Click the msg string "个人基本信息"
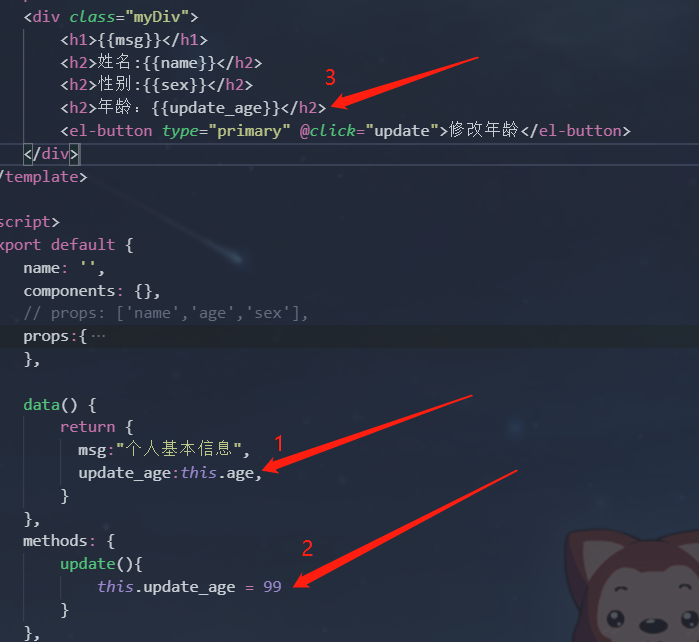 [179, 449]
